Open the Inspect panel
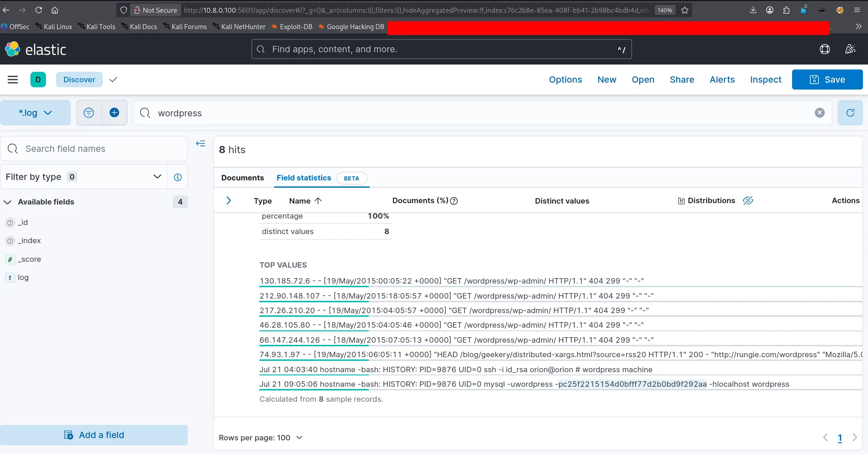Screen dimensions: 868x454 click(766, 80)
